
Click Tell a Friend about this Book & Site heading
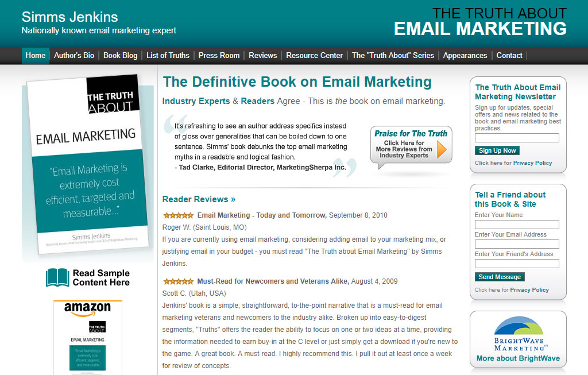click(510, 199)
